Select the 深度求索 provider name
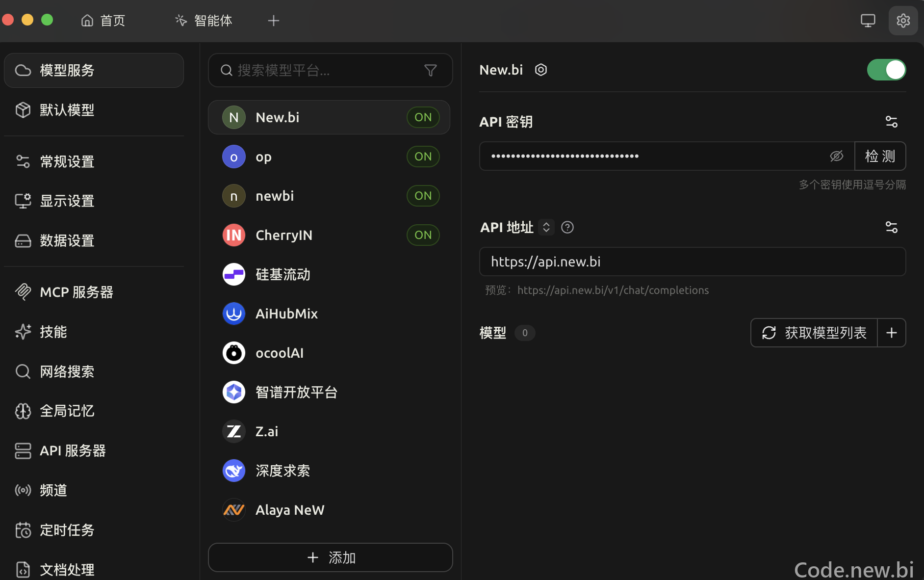 [283, 471]
